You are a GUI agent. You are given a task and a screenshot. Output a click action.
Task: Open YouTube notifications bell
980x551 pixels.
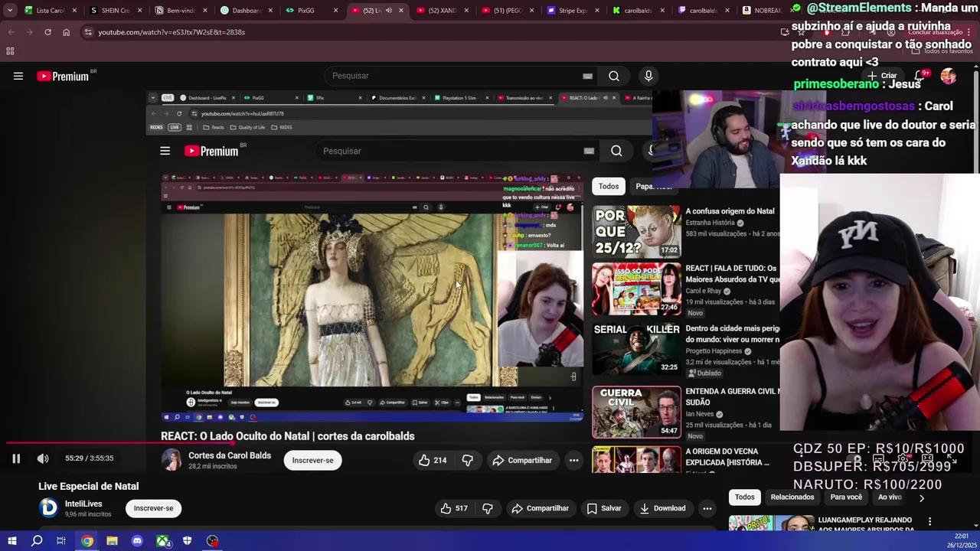point(921,76)
